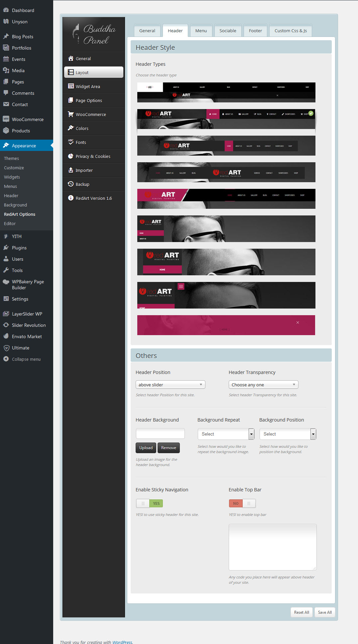358x644 pixels.
Task: Open the Customize submenu link
Action: point(14,168)
